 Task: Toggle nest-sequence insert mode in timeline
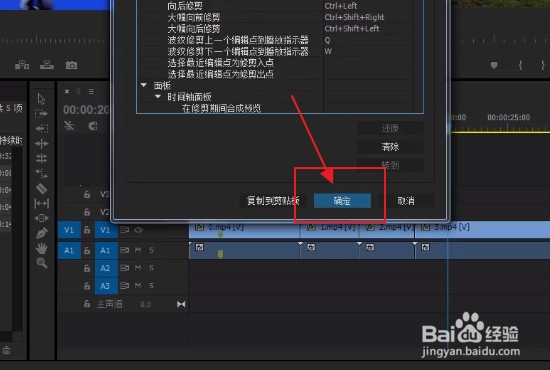[x=69, y=126]
